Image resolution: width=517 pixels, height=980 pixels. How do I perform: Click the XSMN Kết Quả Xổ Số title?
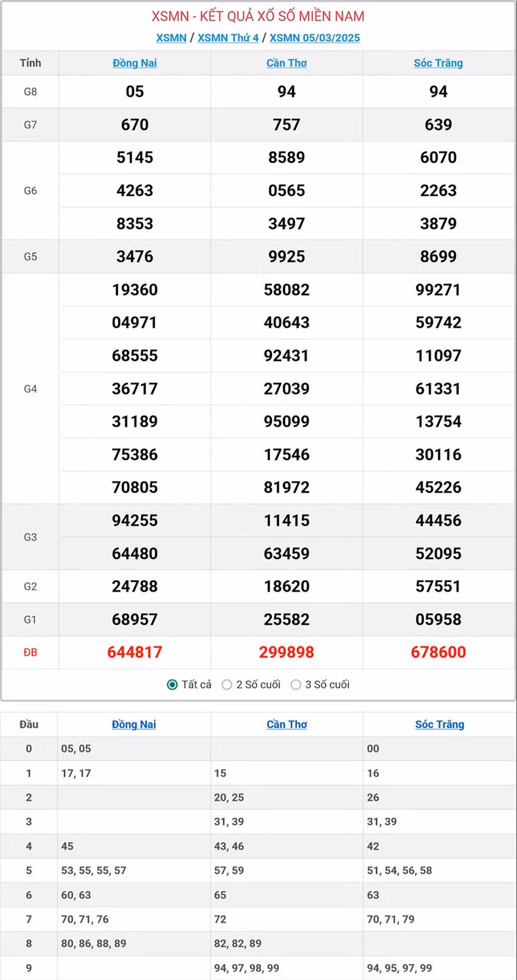(x=258, y=17)
